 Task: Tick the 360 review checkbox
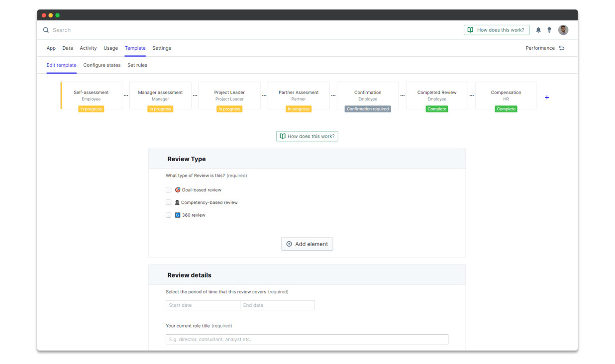169,215
